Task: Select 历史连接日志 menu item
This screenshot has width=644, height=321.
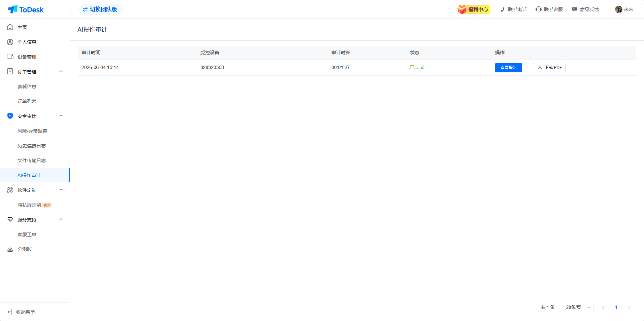Action: [32, 146]
